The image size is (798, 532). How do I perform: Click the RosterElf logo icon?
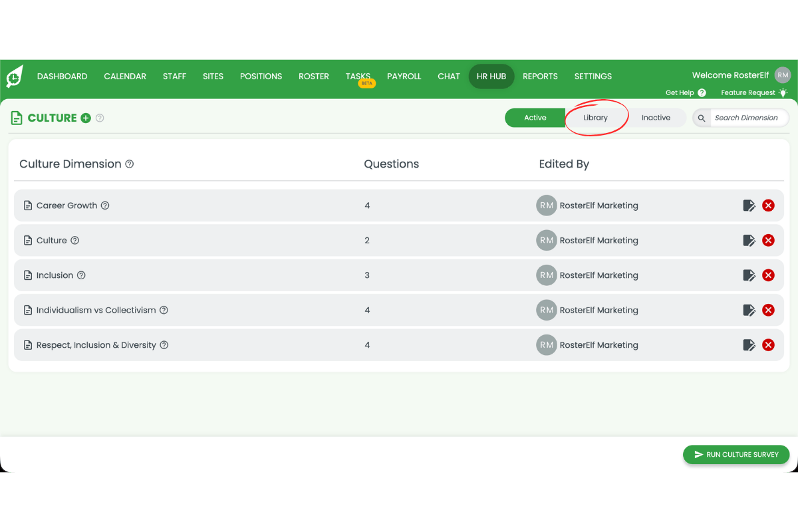[15, 76]
